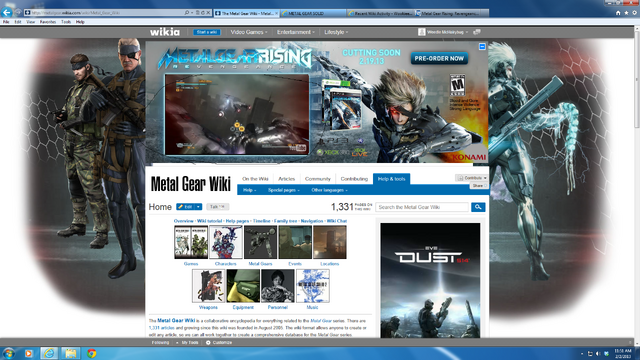Screen dimensions: 640x360
Task: Click the Share button
Action: click(x=478, y=186)
